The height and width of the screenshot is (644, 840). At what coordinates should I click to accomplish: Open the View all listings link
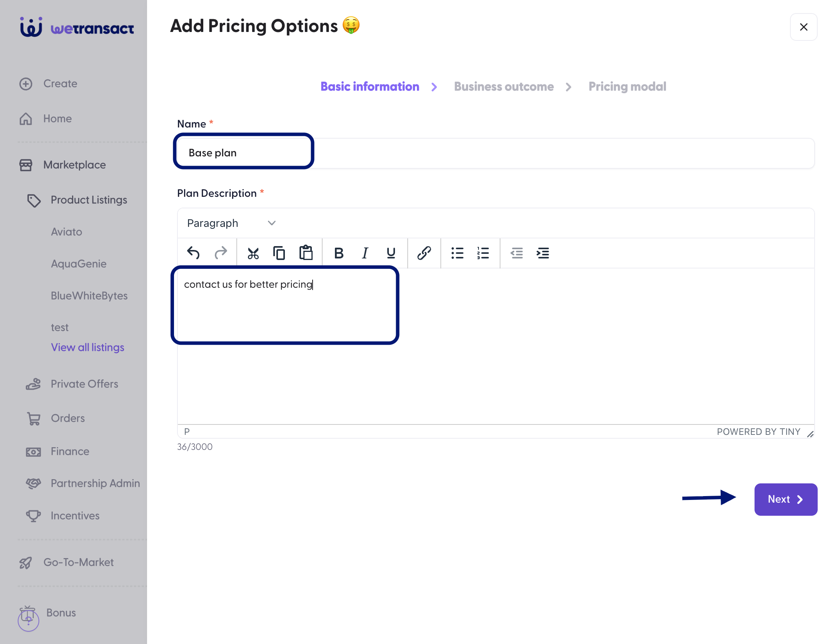[88, 347]
